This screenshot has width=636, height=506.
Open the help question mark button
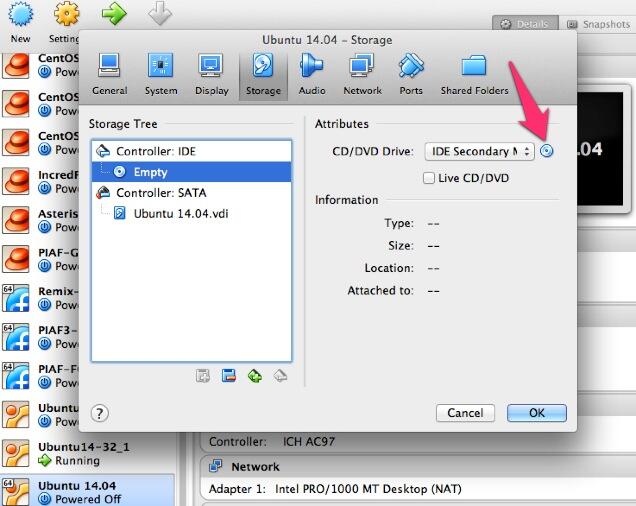[x=99, y=413]
